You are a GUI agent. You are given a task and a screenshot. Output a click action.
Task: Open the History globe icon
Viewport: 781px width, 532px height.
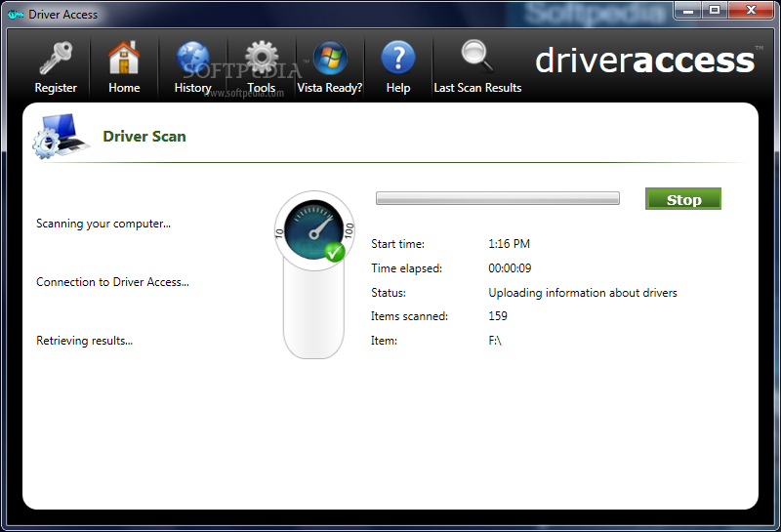(192, 58)
